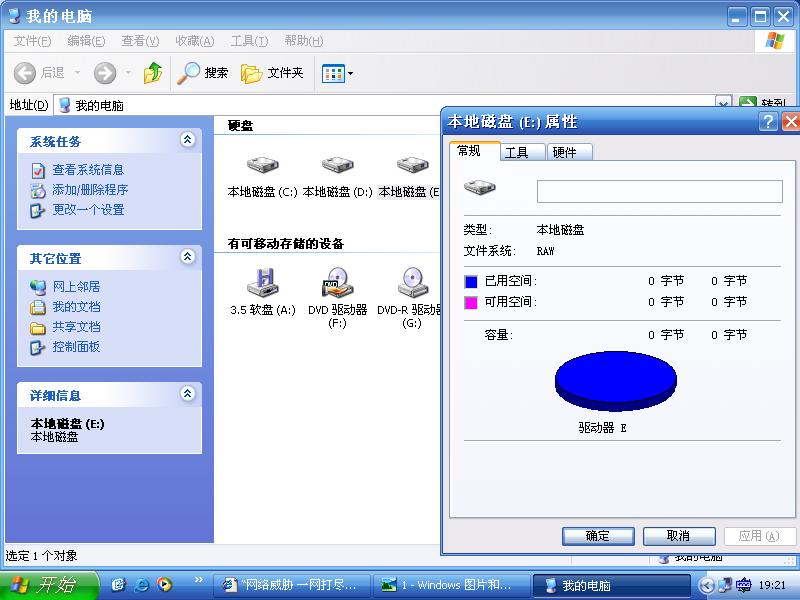Click the 添加/删除程序 link
Screen dimensions: 800x600
tap(90, 190)
